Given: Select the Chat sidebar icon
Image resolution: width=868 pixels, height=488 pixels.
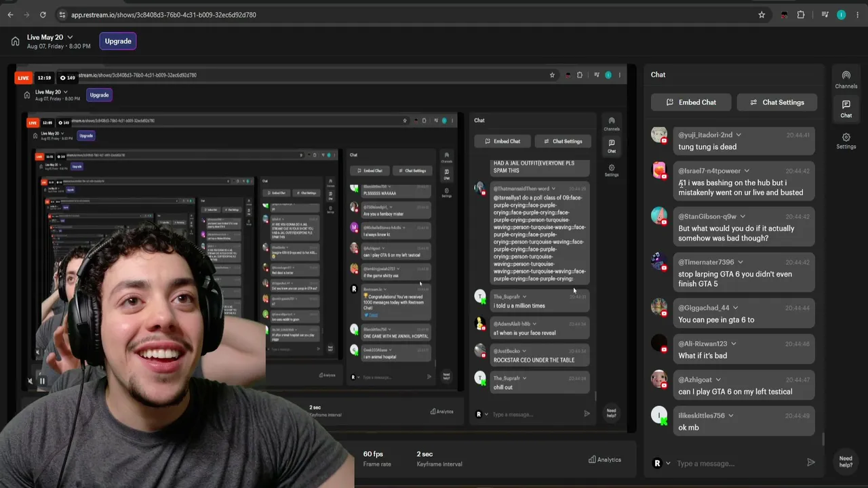Looking at the screenshot, I should [846, 108].
